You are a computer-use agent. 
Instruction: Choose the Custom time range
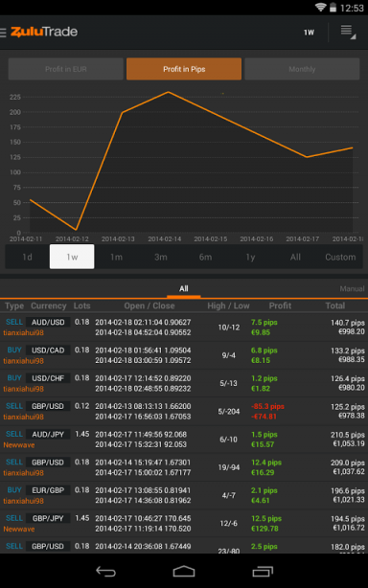pyautogui.click(x=340, y=257)
